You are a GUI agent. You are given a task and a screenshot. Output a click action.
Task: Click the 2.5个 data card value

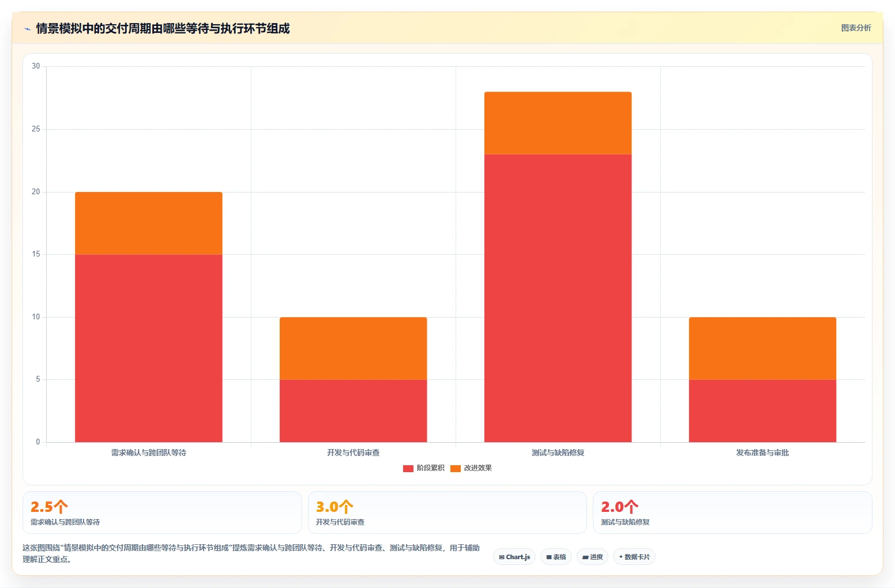tap(49, 507)
